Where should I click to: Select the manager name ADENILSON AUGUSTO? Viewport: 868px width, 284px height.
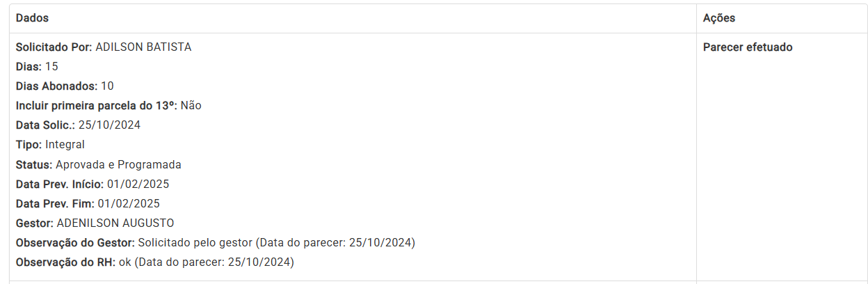(x=115, y=223)
